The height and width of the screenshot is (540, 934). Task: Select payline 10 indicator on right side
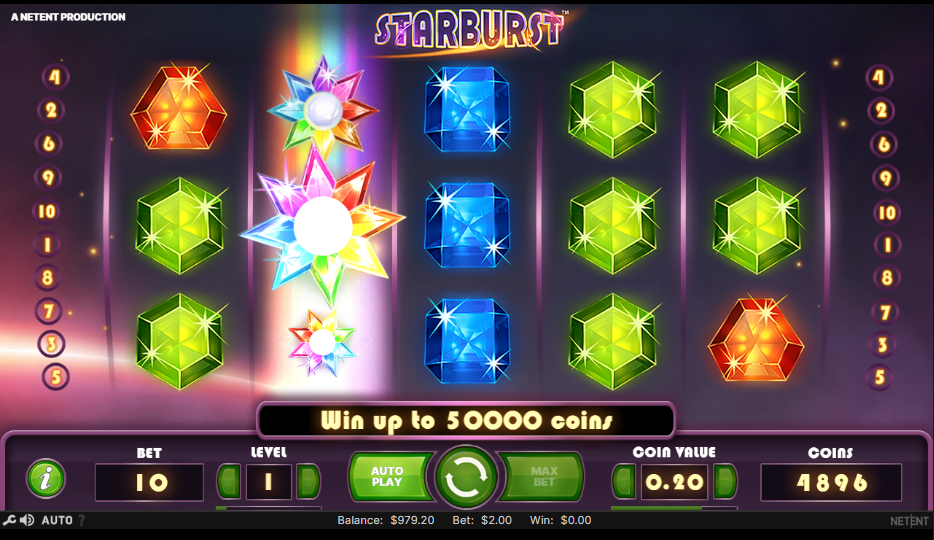click(x=887, y=213)
